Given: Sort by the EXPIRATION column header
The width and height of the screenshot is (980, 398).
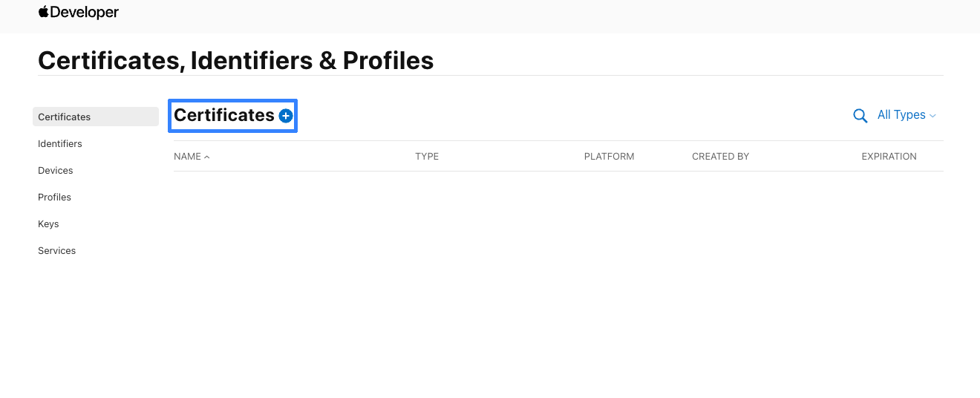Looking at the screenshot, I should point(889,157).
